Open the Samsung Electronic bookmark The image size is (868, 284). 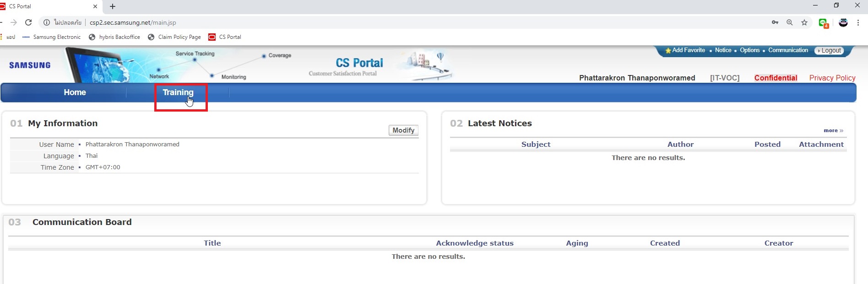51,37
